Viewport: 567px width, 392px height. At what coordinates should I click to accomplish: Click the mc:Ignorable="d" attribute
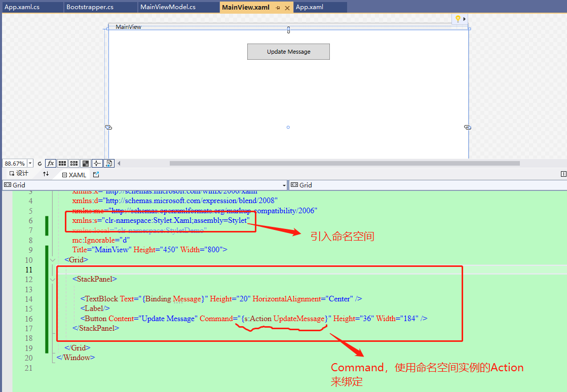[101, 240]
